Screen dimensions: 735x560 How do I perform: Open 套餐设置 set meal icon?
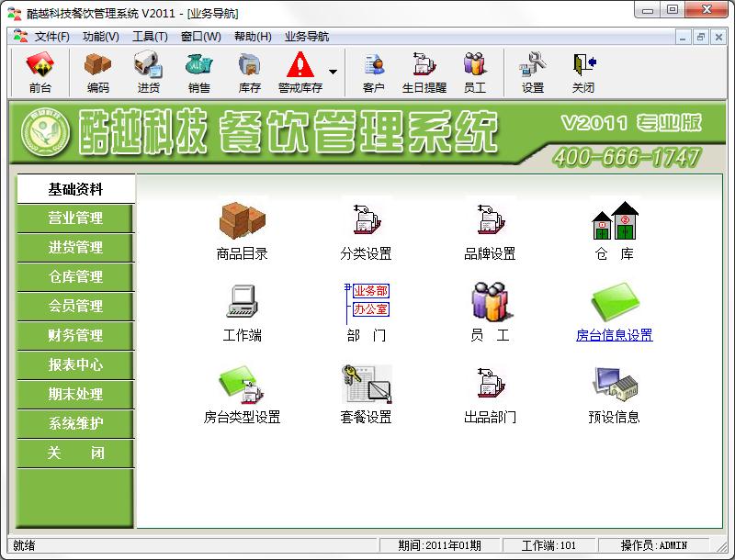pos(366,384)
